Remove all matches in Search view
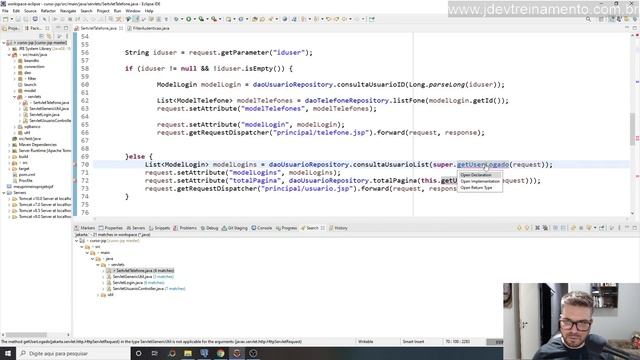Screen dimensions: 640x360 click(x=545, y=228)
